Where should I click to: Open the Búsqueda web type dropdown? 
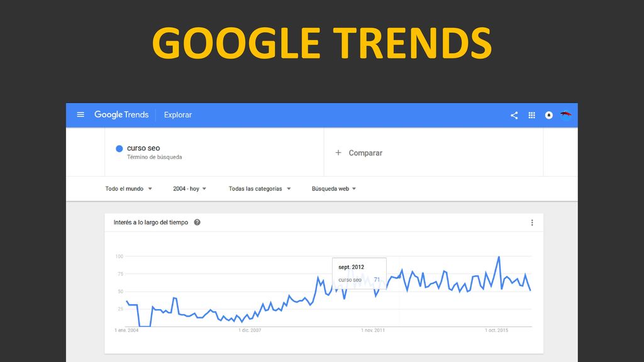click(x=333, y=189)
